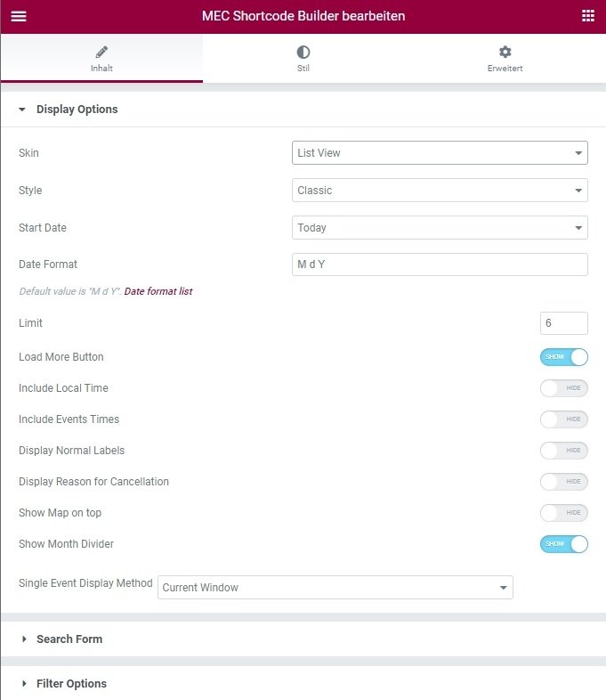Enable Include Local Time
This screenshot has width=606, height=700.
tap(564, 388)
